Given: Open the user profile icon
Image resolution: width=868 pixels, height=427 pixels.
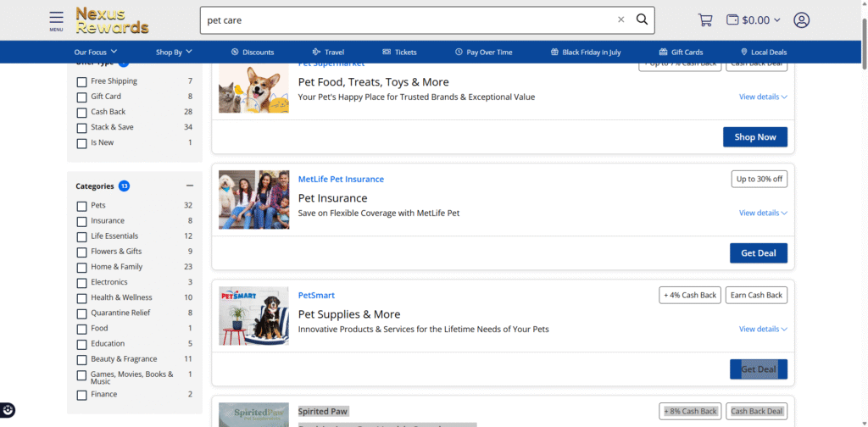Looking at the screenshot, I should [x=802, y=20].
